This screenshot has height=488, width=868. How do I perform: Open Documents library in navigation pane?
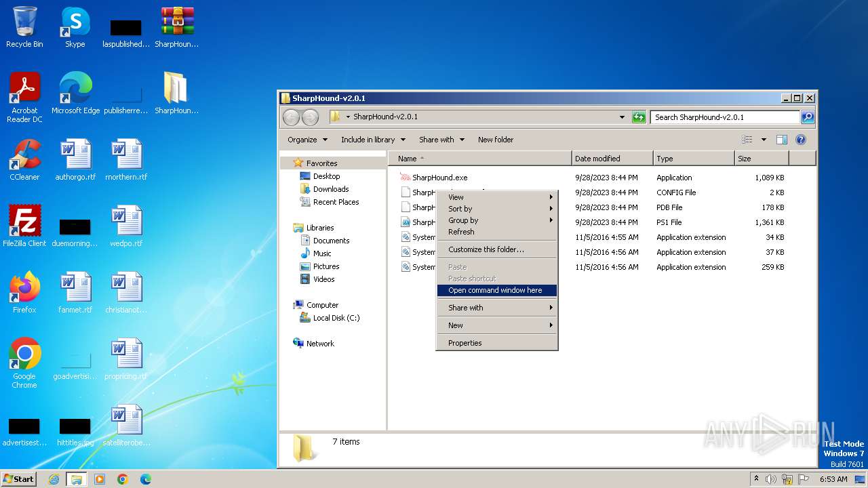[331, 241]
